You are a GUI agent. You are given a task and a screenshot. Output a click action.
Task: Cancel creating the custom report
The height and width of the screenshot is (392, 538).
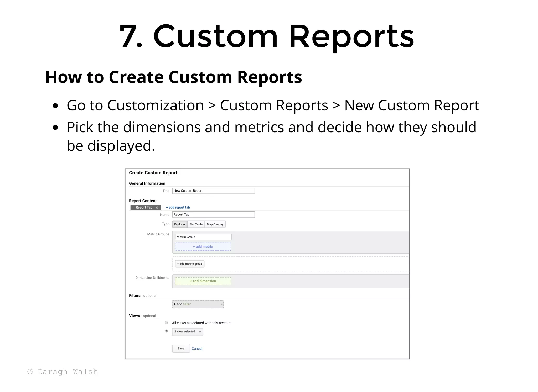[197, 349]
